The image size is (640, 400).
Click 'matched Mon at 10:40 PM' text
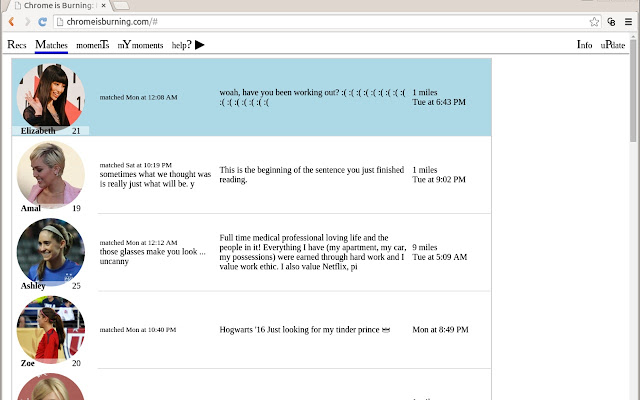tap(138, 329)
